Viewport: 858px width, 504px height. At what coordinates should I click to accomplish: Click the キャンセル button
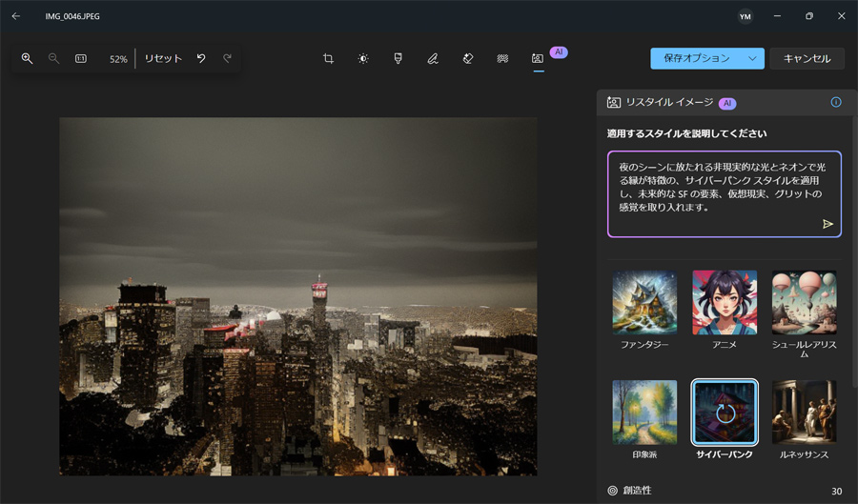(807, 58)
